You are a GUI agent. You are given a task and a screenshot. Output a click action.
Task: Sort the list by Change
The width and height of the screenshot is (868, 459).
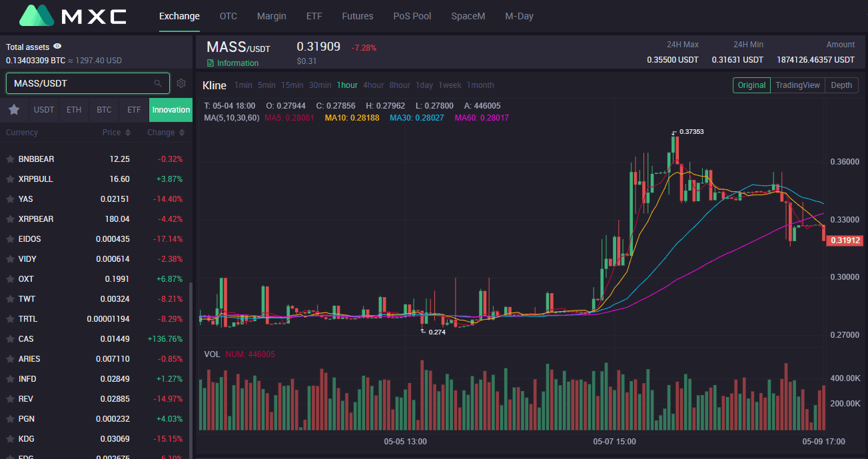click(x=165, y=133)
